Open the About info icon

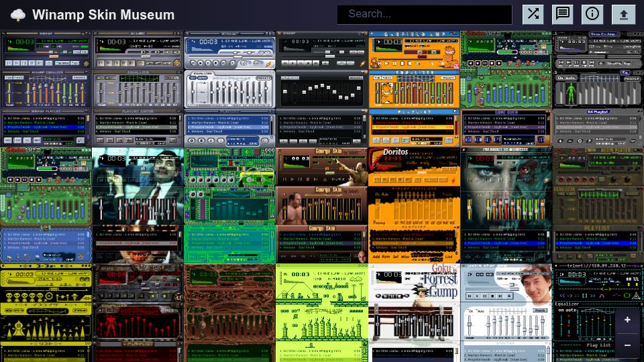(592, 14)
